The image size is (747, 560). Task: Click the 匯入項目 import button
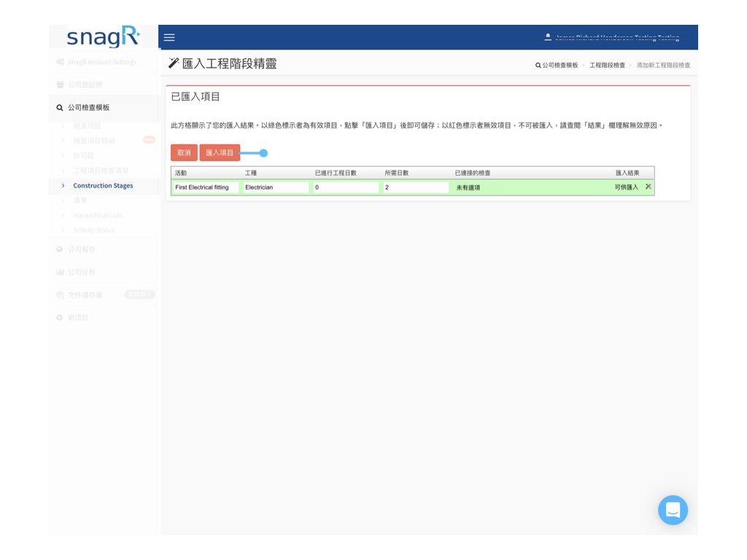(x=220, y=153)
